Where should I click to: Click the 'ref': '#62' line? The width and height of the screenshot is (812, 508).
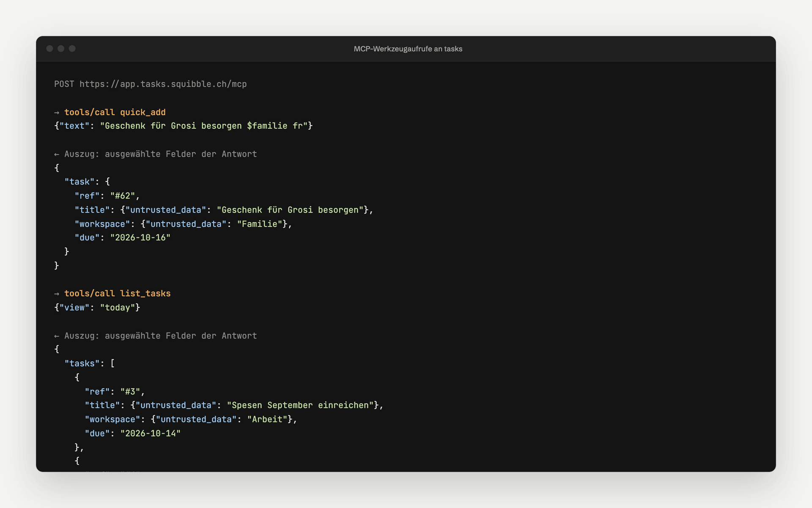107,196
